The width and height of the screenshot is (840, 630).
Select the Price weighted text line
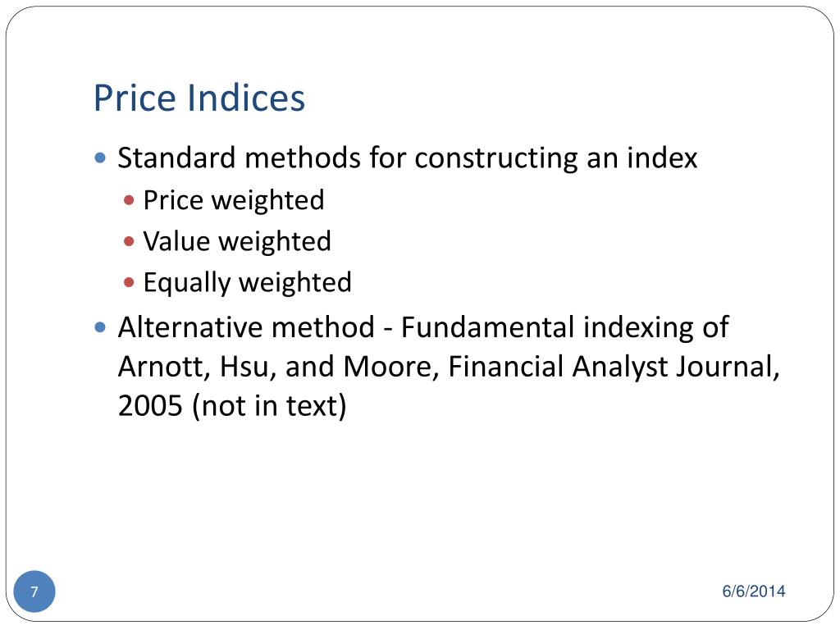pyautogui.click(x=234, y=201)
